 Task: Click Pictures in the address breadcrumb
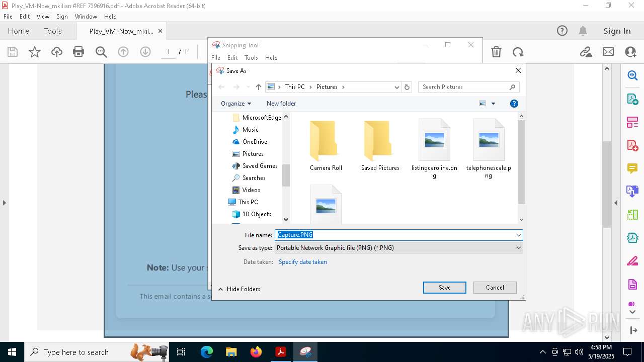click(327, 87)
